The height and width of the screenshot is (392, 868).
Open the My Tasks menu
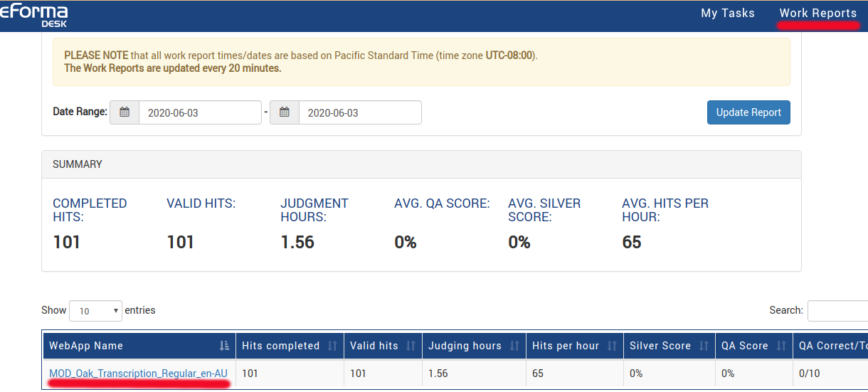tap(727, 14)
